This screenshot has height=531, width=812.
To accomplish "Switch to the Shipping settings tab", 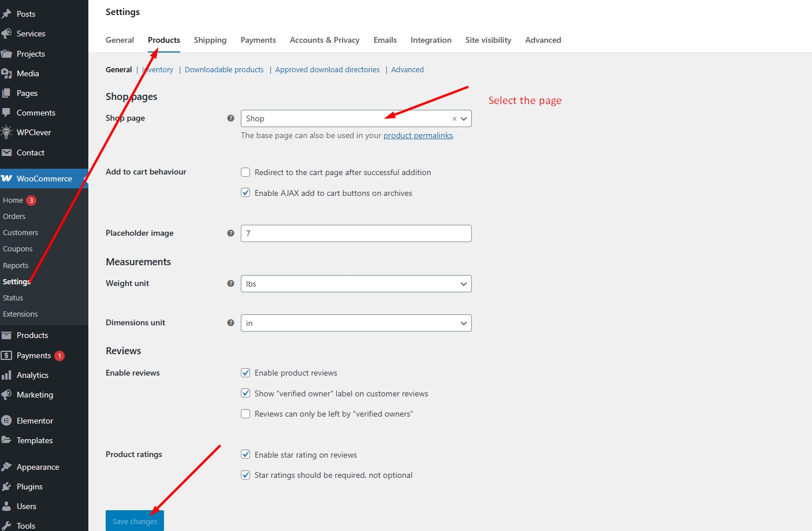I will (x=210, y=40).
